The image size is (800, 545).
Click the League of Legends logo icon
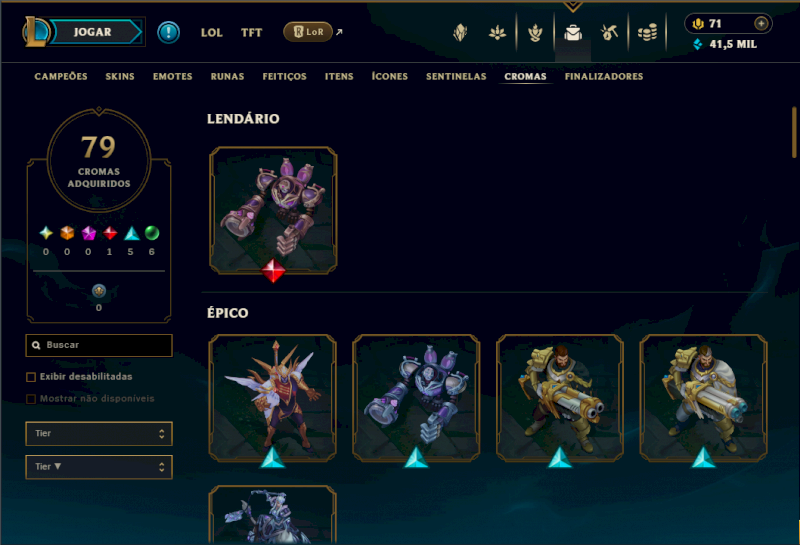(x=35, y=32)
